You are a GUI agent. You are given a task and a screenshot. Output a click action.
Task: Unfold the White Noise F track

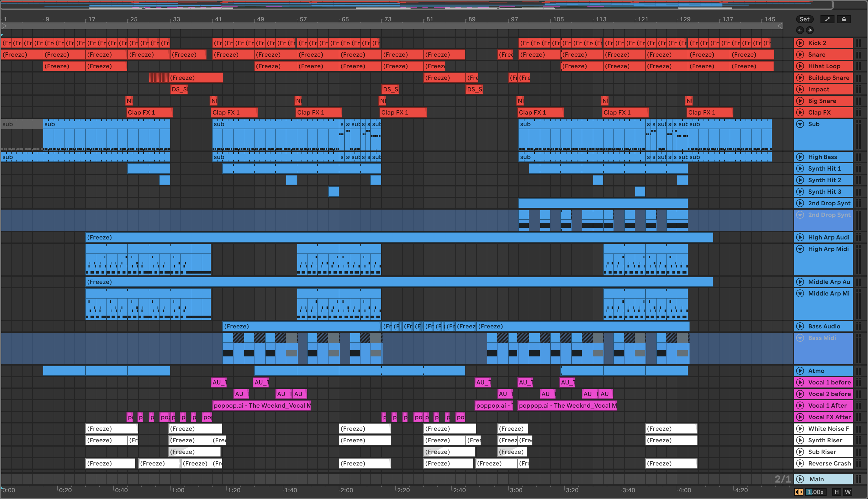[x=800, y=429]
